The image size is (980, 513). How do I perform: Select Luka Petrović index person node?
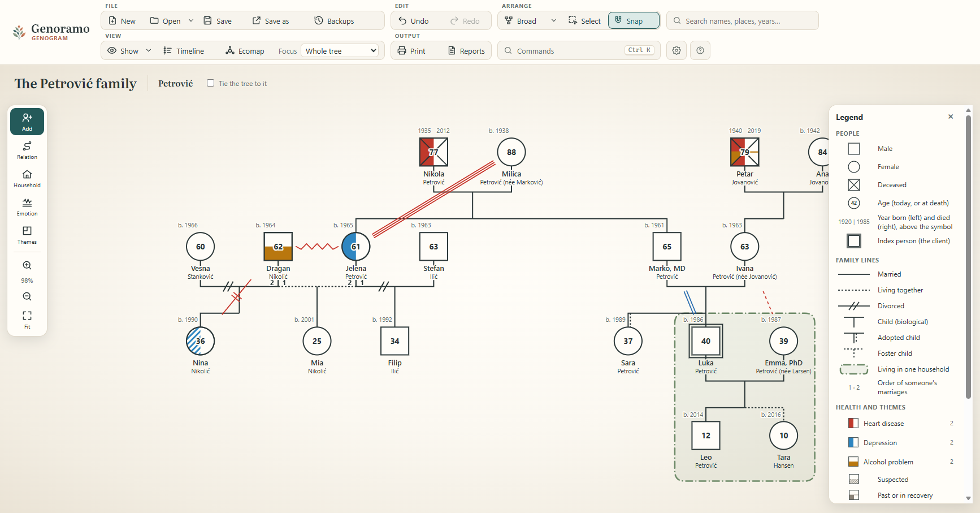706,341
